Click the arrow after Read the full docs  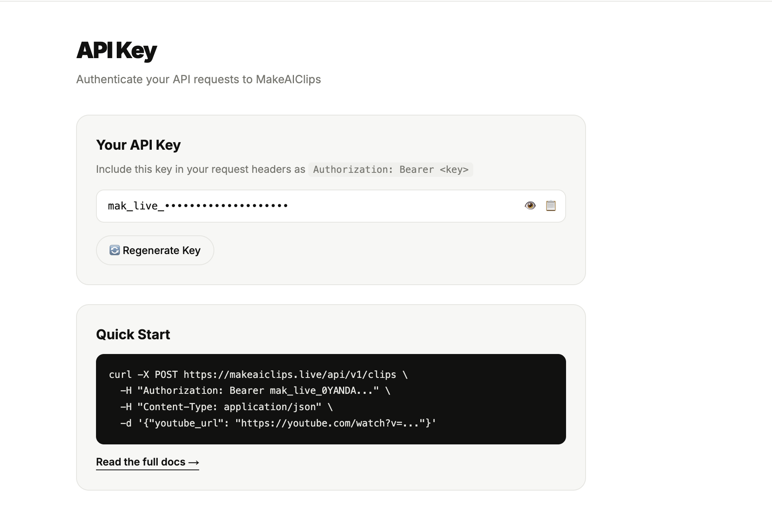pos(194,462)
